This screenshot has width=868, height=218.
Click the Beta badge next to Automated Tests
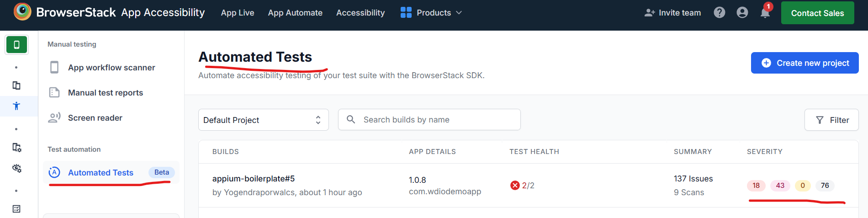162,172
